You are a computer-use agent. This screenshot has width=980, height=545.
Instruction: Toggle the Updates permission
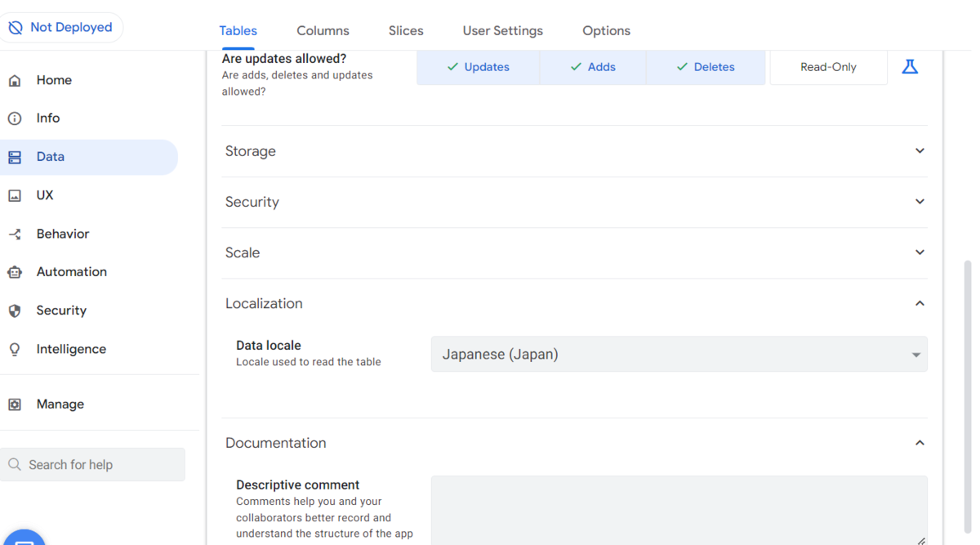point(478,67)
